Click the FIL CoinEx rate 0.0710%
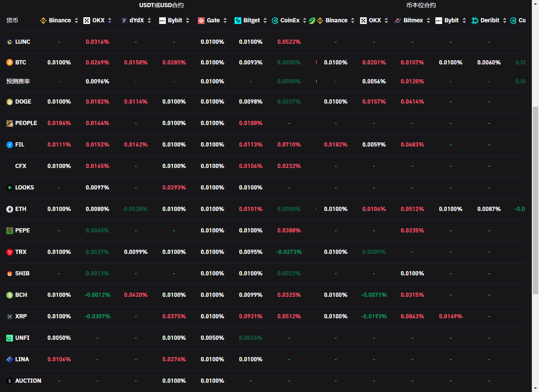The image size is (539, 392). pyautogui.click(x=289, y=145)
